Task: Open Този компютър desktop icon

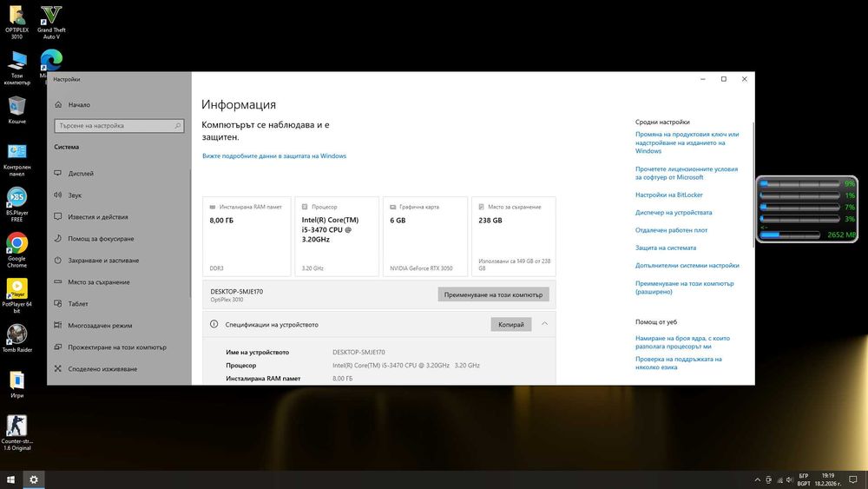Action: [17, 68]
